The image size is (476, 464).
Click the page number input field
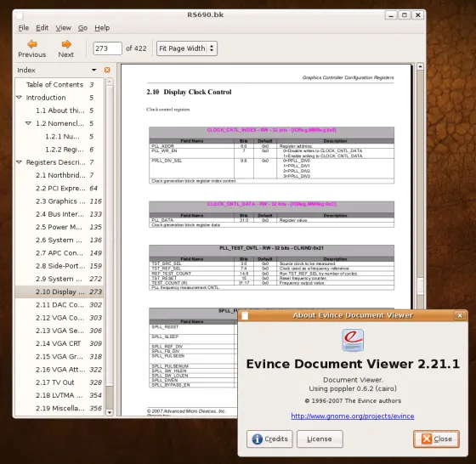click(107, 48)
